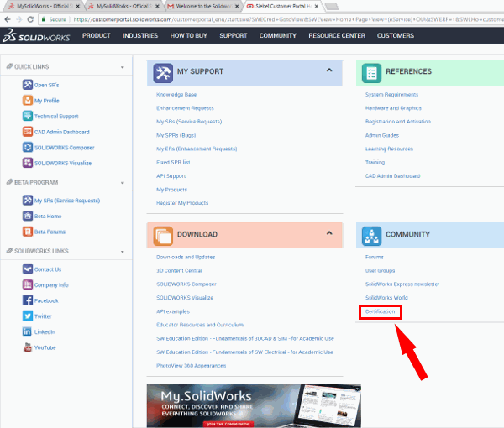This screenshot has height=428, width=504.
Task: Open Enhancement Requests under My Support
Action: pyautogui.click(x=185, y=108)
